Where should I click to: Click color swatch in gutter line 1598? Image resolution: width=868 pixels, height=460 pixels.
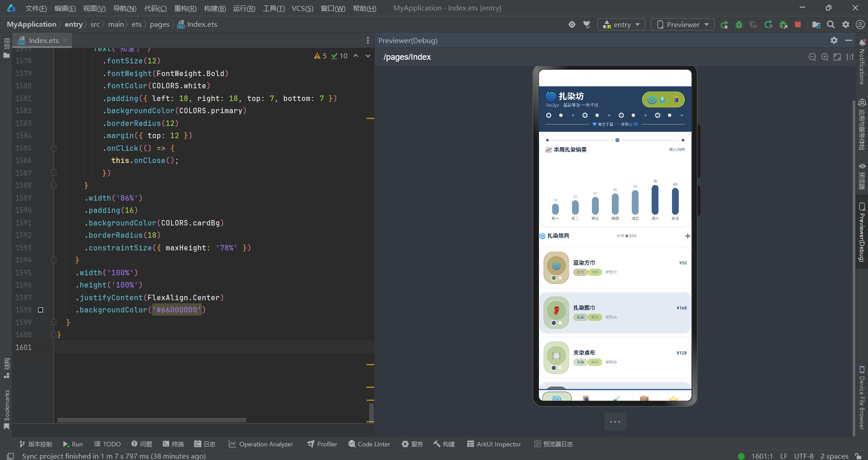pyautogui.click(x=41, y=310)
